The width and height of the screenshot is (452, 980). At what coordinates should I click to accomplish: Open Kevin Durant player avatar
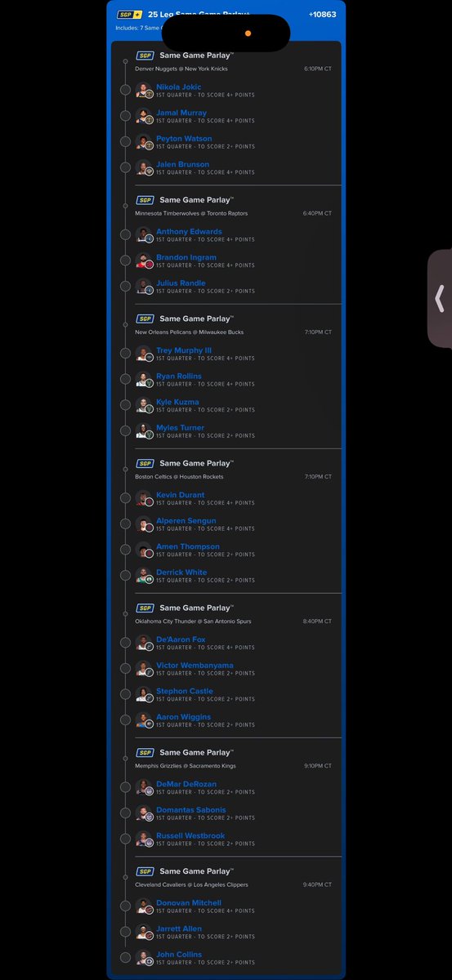click(x=144, y=498)
